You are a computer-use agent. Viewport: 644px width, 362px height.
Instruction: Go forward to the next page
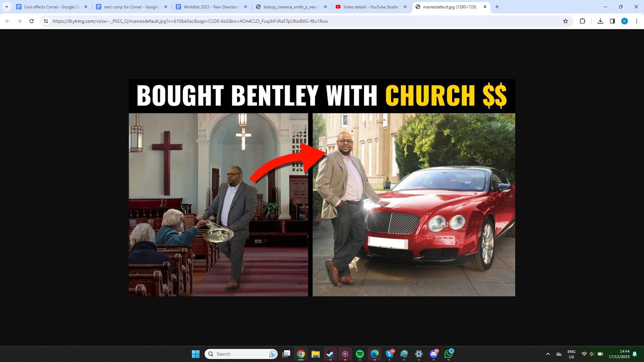coord(19,21)
